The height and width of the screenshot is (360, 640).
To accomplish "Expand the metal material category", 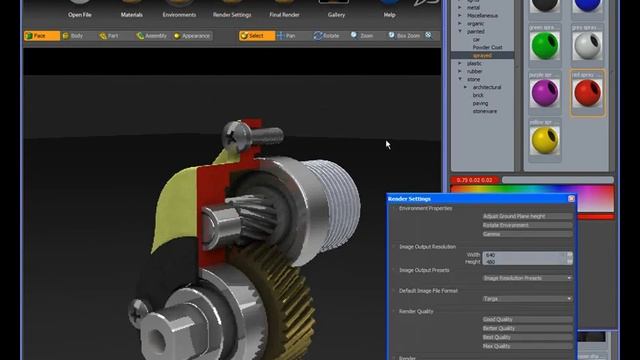I will coord(460,8).
